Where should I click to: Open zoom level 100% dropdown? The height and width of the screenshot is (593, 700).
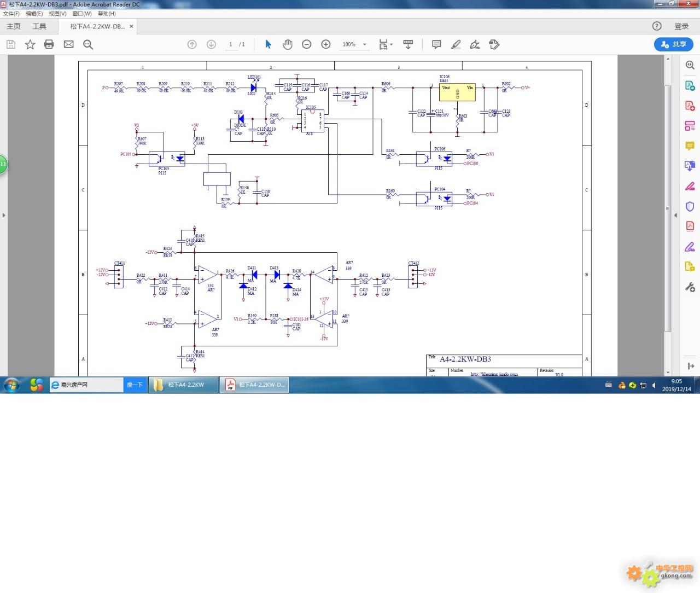pos(354,44)
